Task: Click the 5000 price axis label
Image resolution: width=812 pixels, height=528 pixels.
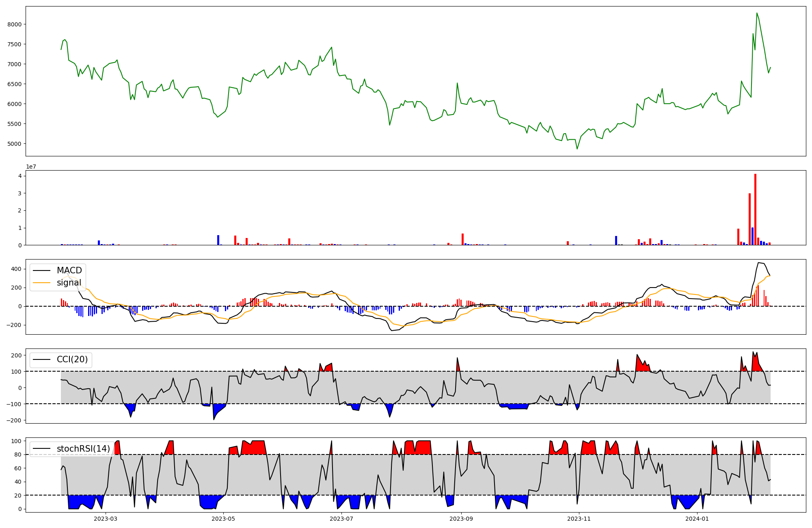Action: pyautogui.click(x=14, y=144)
